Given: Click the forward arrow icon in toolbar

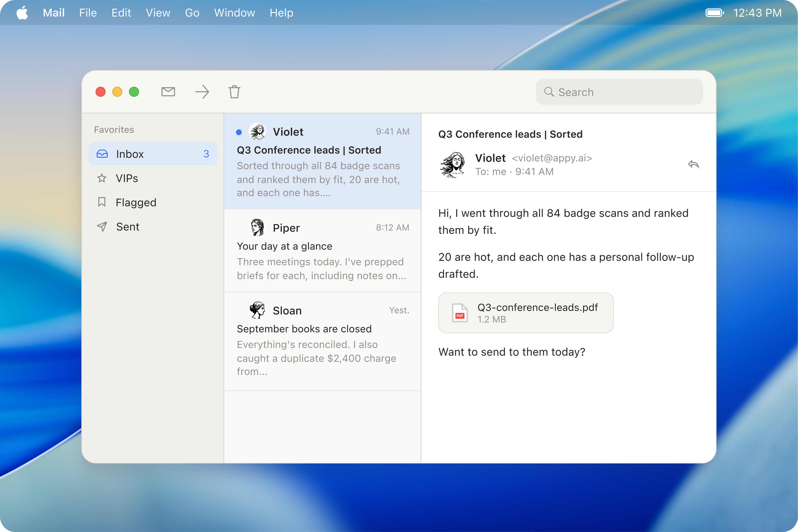Looking at the screenshot, I should tap(202, 92).
